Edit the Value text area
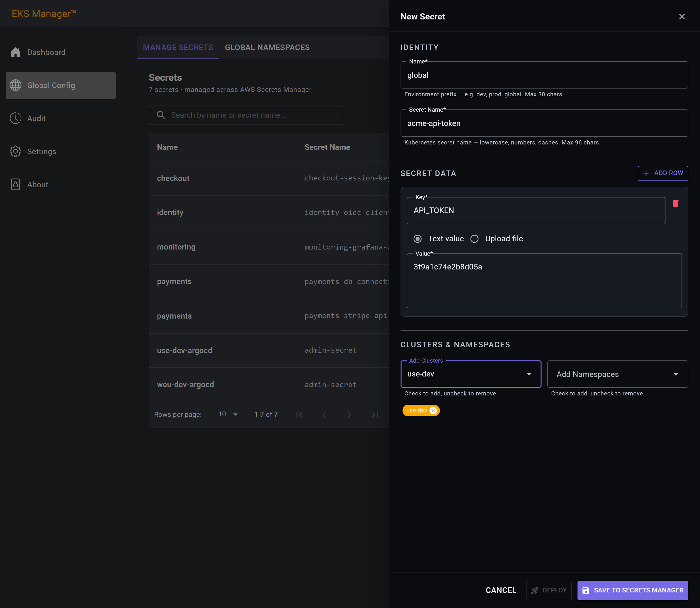Viewport: 700px width, 608px height. (544, 281)
